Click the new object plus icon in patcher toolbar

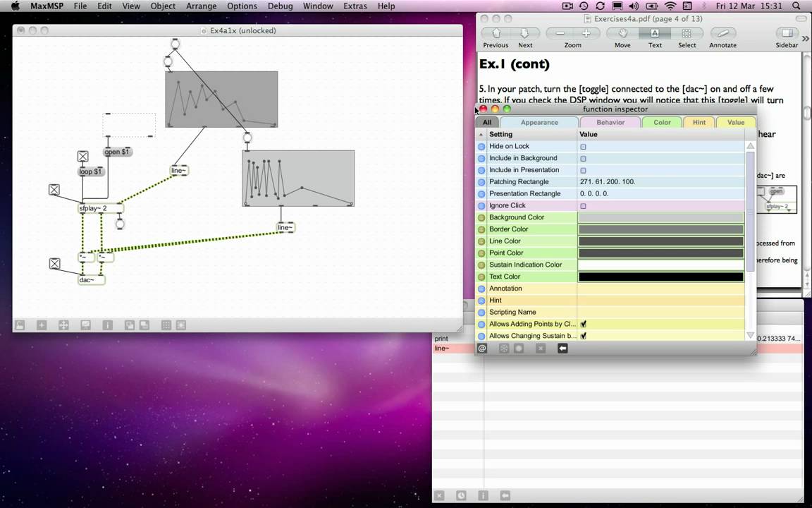point(42,325)
